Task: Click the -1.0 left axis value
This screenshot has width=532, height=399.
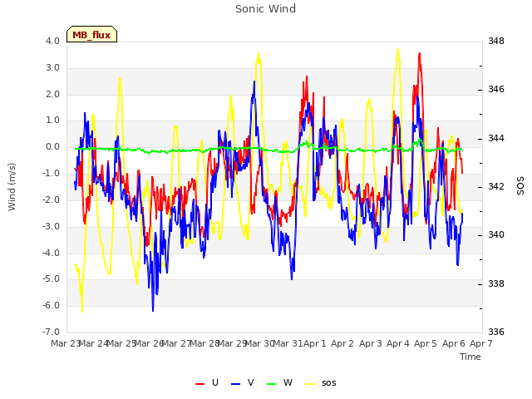Action: (x=51, y=174)
